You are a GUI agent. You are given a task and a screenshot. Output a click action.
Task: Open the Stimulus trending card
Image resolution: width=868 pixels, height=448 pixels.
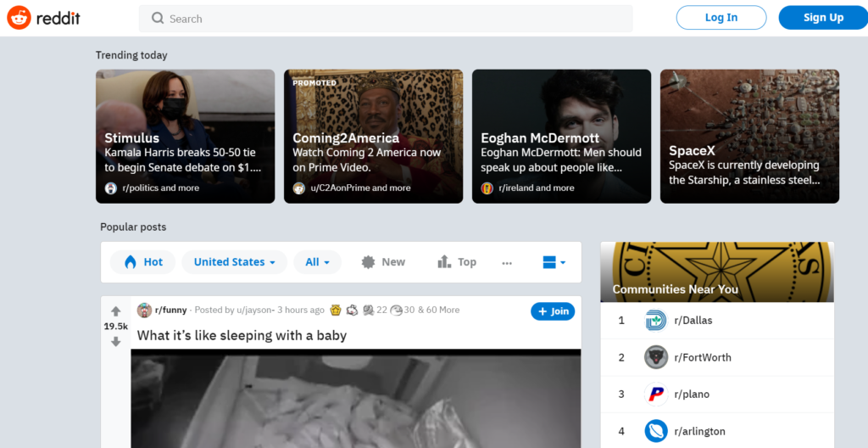186,137
